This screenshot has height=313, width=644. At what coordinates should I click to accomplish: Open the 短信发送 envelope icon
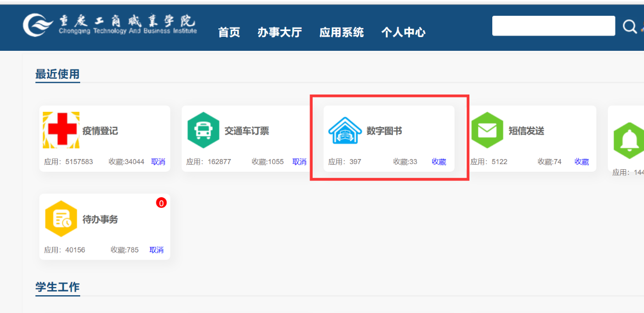487,130
